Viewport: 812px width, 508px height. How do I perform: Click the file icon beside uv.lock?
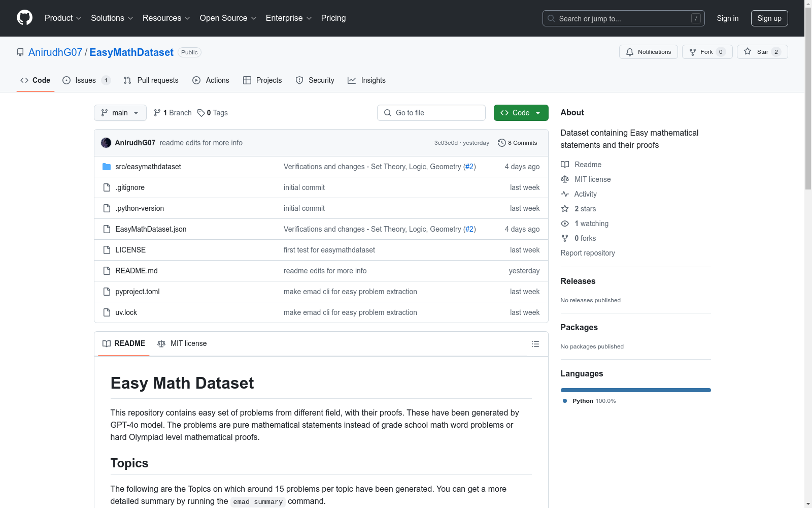coord(107,312)
